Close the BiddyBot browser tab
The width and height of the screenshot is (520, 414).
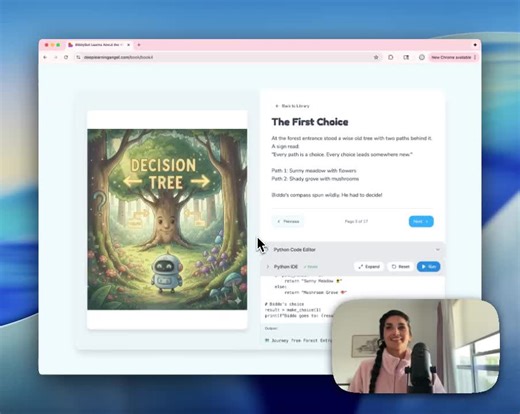tap(128, 45)
